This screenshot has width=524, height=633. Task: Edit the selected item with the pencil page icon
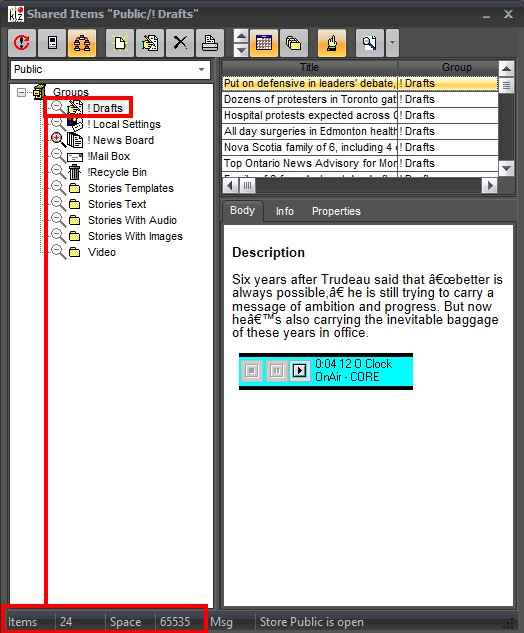pos(150,43)
